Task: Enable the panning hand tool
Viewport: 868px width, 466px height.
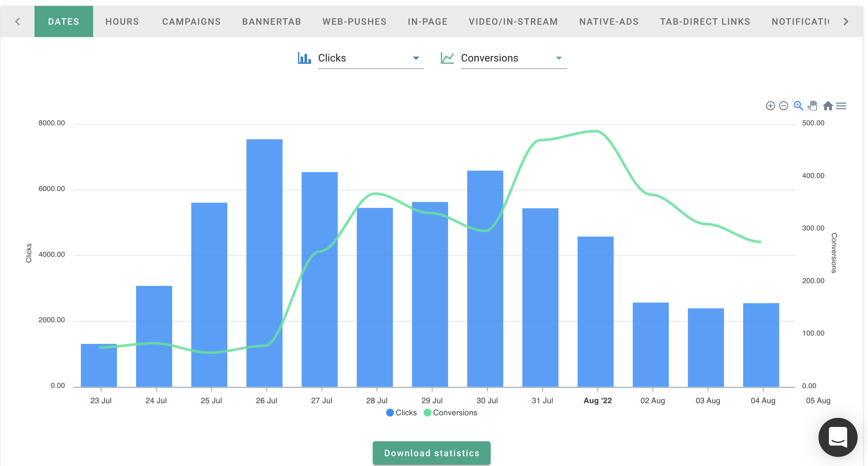Action: tap(812, 106)
